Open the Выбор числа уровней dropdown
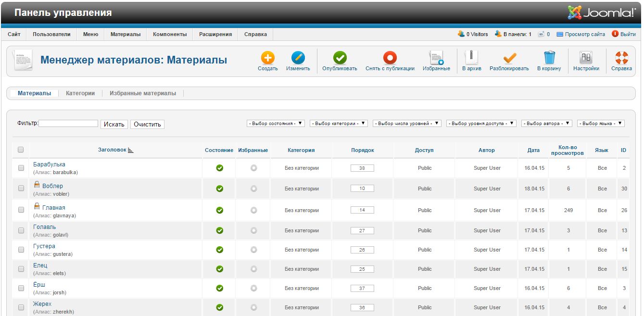This screenshot has width=644, height=316. click(x=407, y=124)
